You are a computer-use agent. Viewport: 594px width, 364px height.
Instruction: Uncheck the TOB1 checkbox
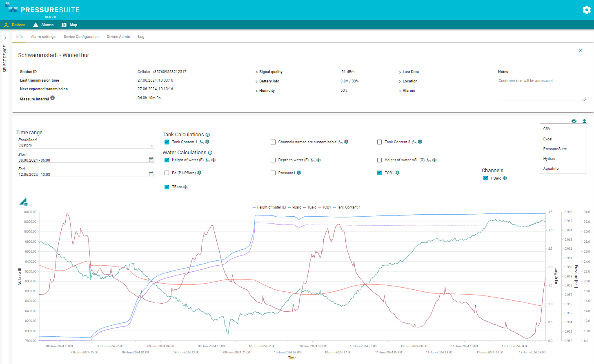pyautogui.click(x=379, y=173)
